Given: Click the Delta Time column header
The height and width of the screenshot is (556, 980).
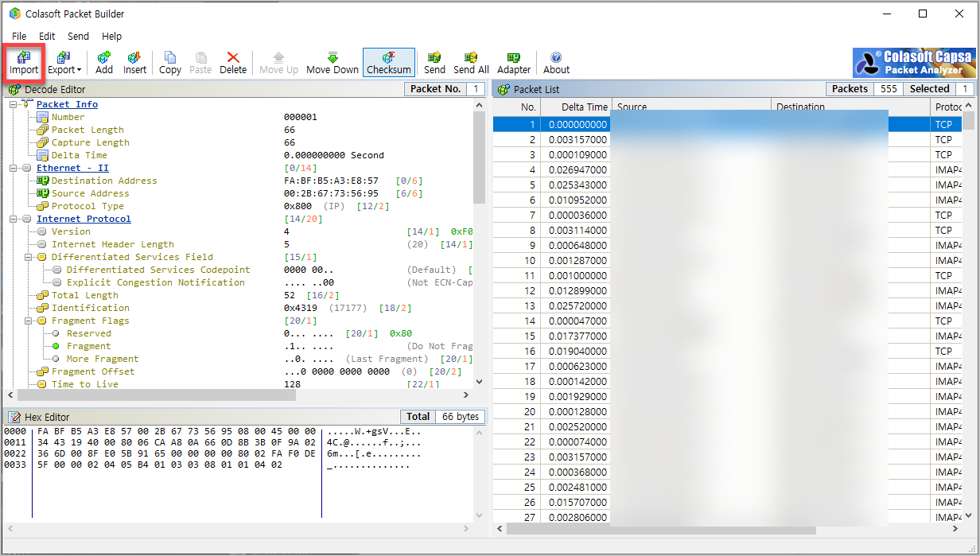Looking at the screenshot, I should coord(576,107).
